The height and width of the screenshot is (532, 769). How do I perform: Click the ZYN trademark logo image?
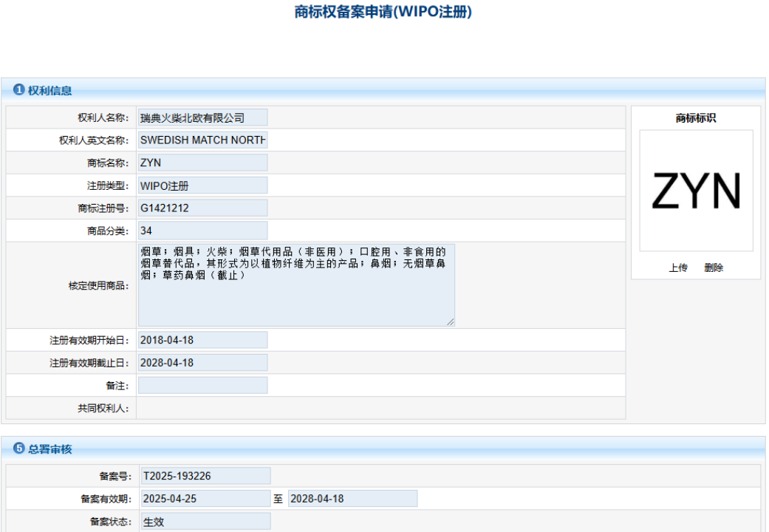[x=696, y=191]
